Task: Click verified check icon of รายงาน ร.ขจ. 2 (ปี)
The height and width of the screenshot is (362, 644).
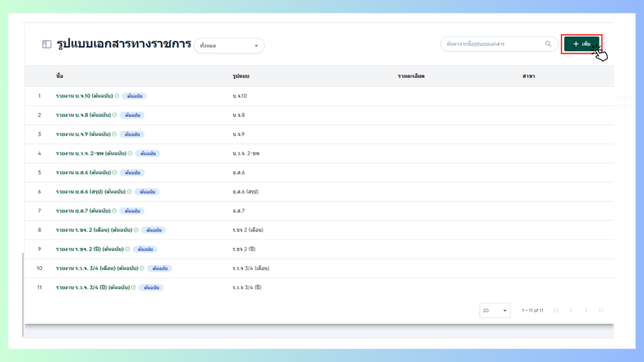Action: 127,249
